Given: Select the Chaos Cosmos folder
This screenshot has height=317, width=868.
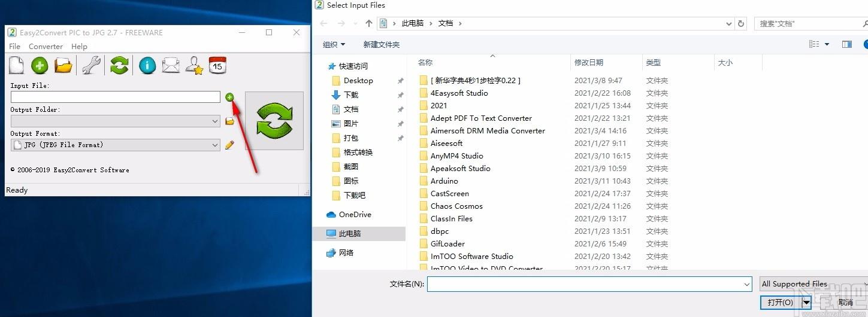Looking at the screenshot, I should click(456, 206).
